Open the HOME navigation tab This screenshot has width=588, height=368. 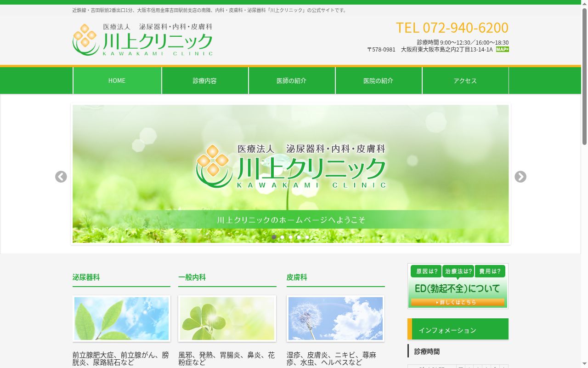(x=117, y=80)
